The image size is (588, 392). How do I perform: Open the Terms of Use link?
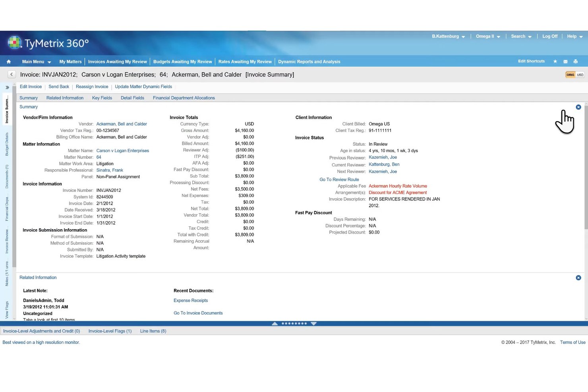(x=573, y=342)
